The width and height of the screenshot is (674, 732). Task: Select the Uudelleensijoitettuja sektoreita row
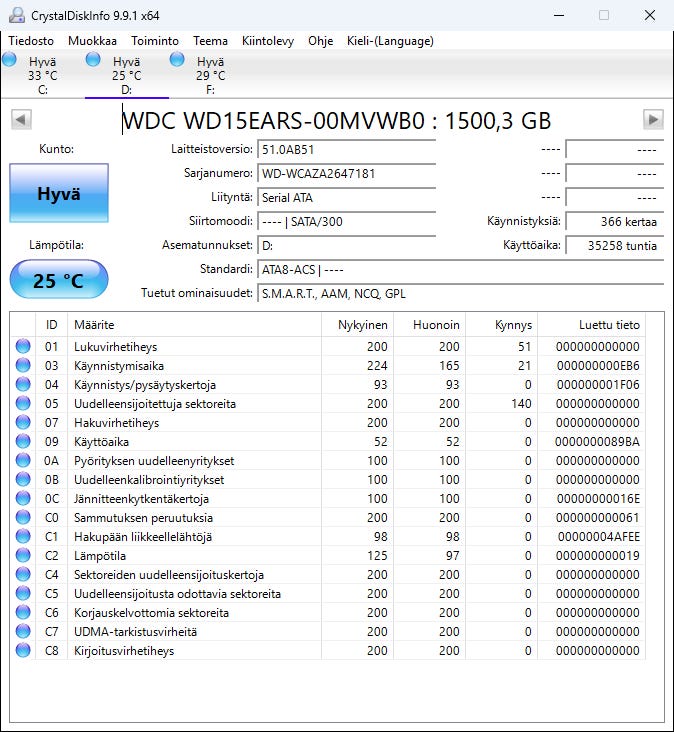pos(328,403)
